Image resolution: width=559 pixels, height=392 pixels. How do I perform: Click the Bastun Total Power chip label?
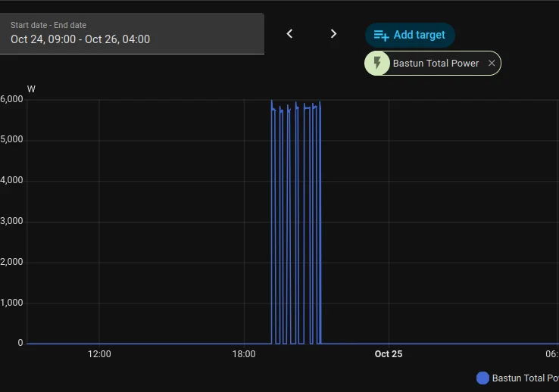436,64
